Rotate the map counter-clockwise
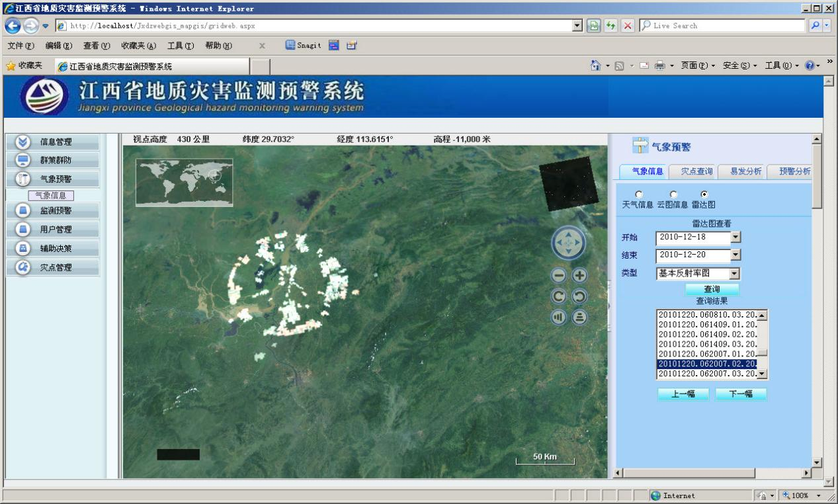The height and width of the screenshot is (504, 838). click(x=579, y=296)
